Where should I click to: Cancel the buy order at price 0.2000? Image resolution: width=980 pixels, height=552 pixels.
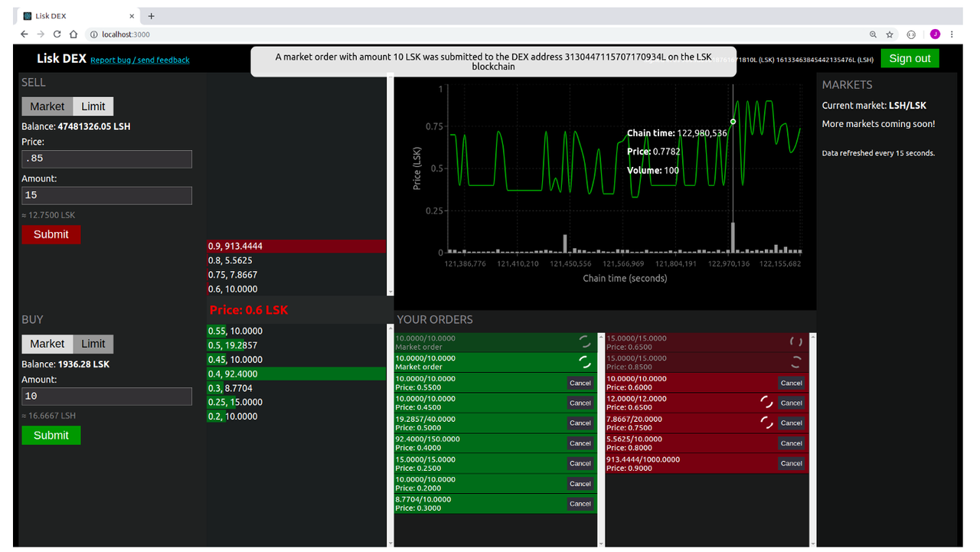(580, 484)
